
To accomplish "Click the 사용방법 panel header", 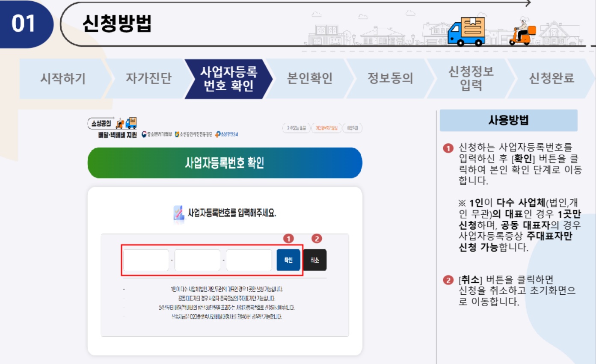I will 509,120.
